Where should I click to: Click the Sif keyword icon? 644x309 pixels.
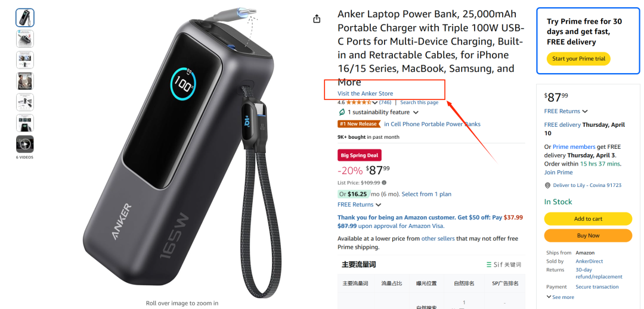[x=489, y=265]
